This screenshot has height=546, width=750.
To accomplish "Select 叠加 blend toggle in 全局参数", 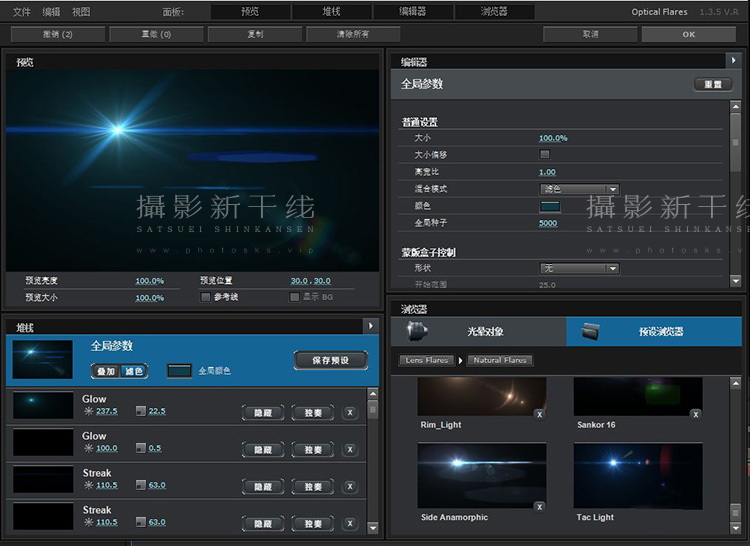I will coord(106,371).
